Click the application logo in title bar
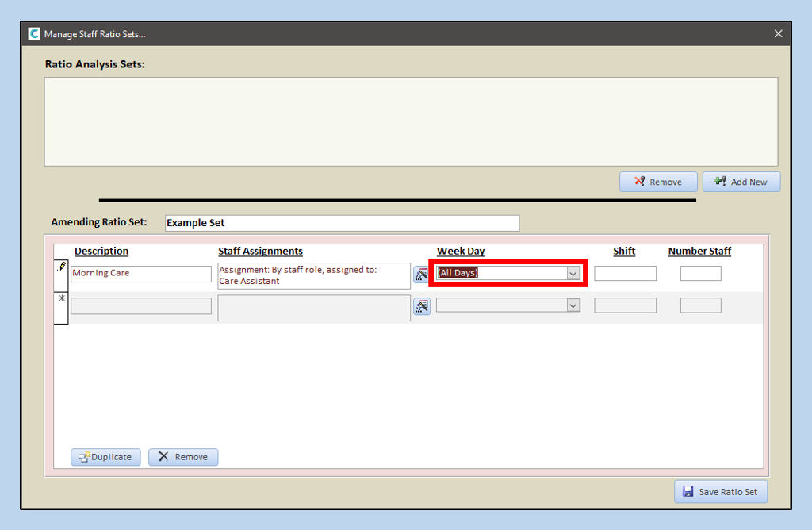Image resolution: width=812 pixels, height=530 pixels. 34,34
